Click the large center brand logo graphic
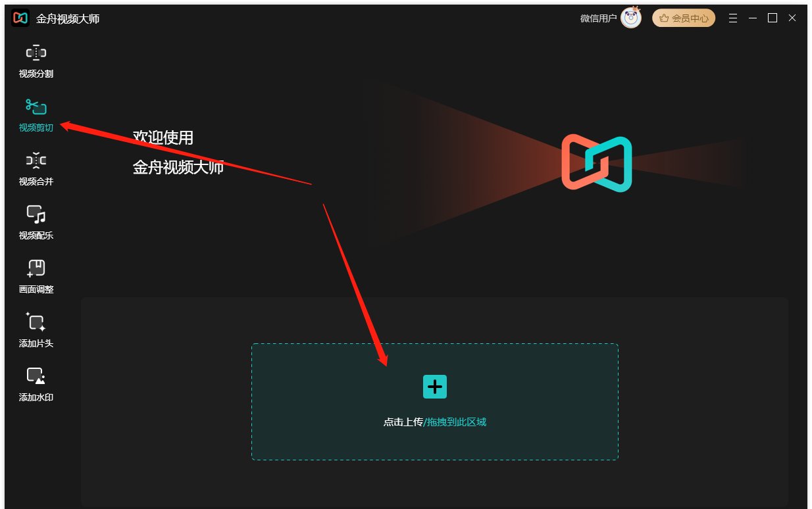 [x=596, y=163]
